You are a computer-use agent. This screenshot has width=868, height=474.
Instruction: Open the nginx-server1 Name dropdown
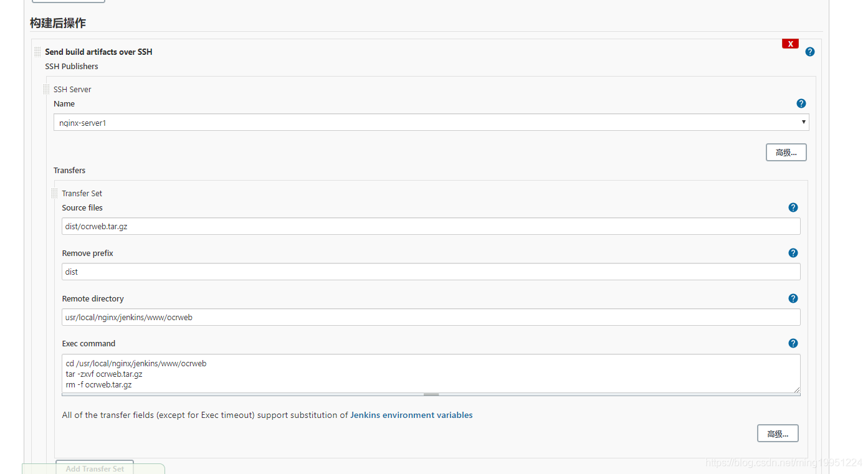(431, 123)
